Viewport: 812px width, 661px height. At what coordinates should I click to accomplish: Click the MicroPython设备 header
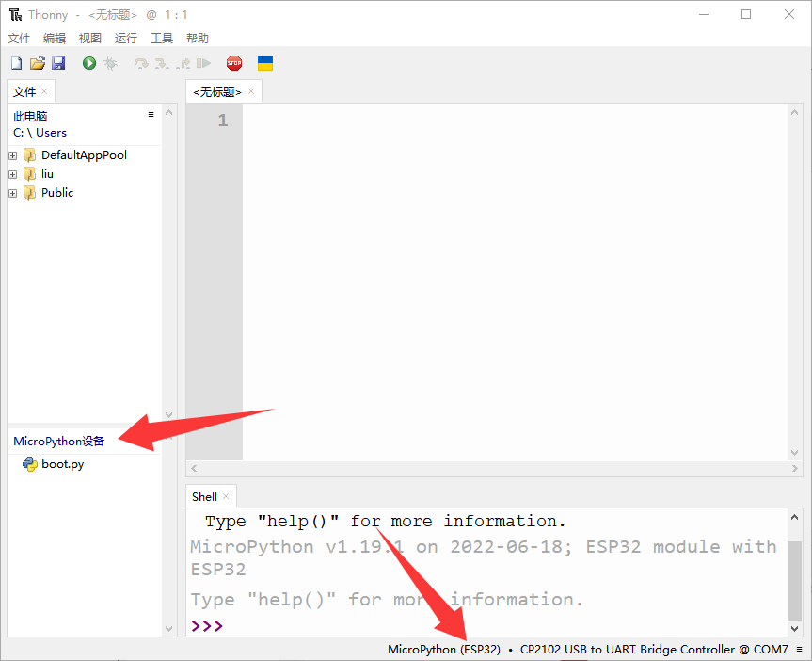(58, 442)
